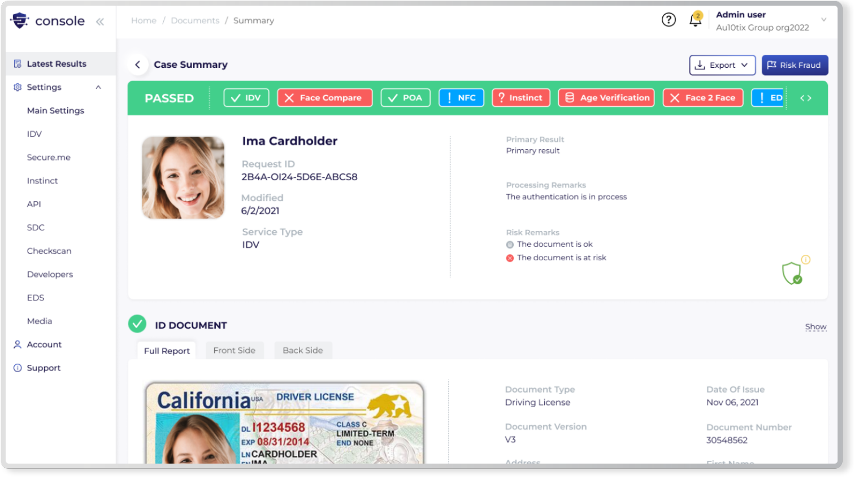Open the IDV status badge
The height and width of the screenshot is (488, 868).
246,97
